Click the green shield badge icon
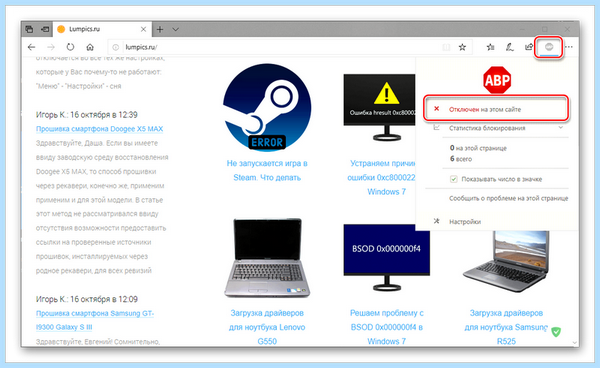 [556, 332]
